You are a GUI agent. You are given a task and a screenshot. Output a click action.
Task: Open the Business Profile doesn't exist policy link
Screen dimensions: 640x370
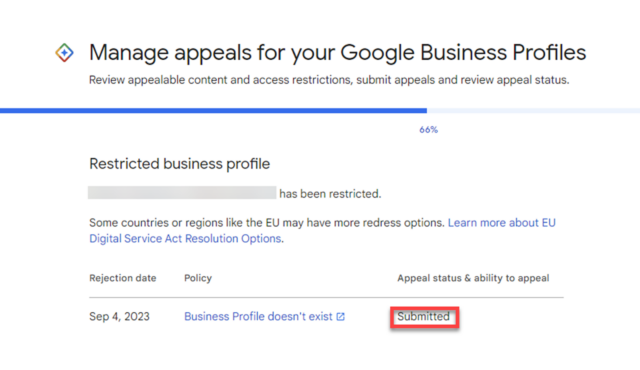(x=258, y=317)
